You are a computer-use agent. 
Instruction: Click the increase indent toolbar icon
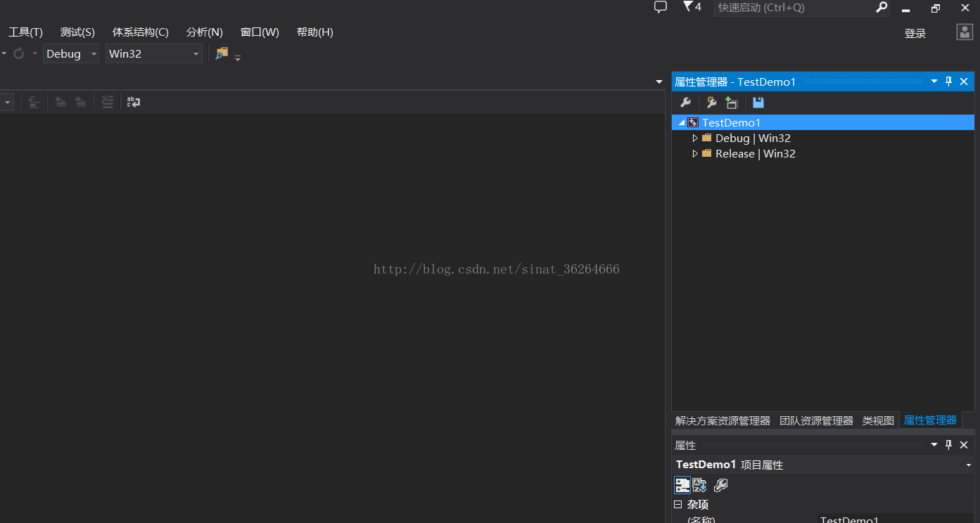tap(81, 102)
